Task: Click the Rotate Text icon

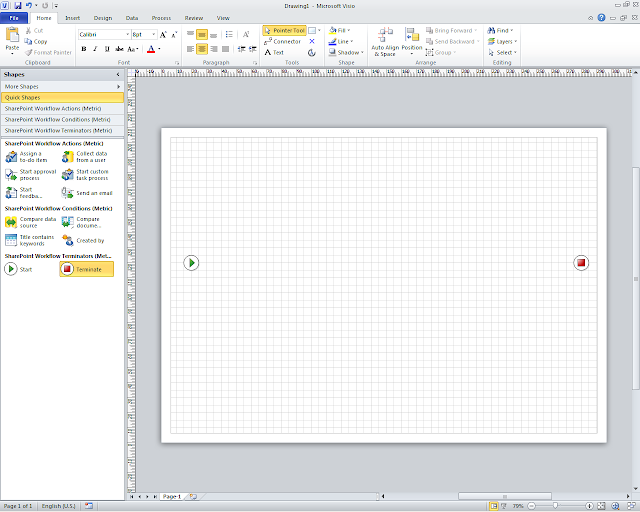Action: pos(246,34)
